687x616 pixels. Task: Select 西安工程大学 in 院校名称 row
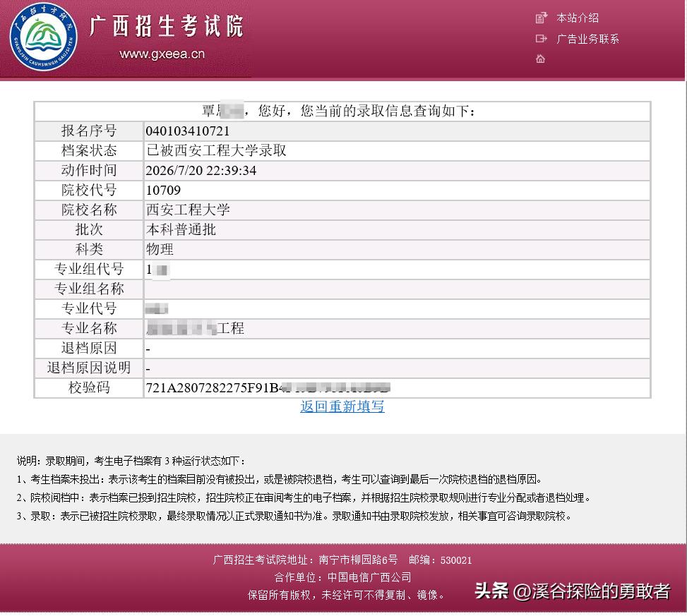point(188,210)
